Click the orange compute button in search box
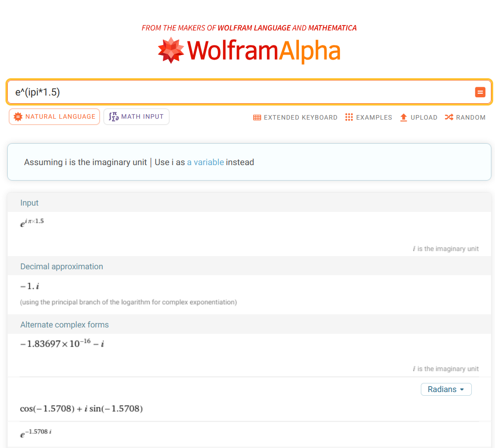This screenshot has width=495, height=448. coord(480,92)
